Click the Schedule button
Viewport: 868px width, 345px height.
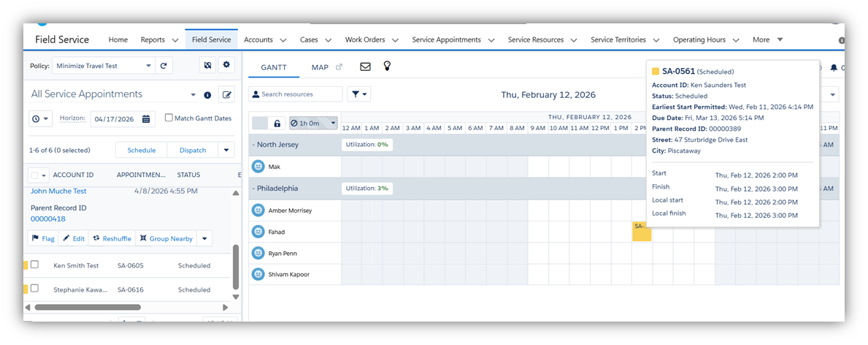141,150
